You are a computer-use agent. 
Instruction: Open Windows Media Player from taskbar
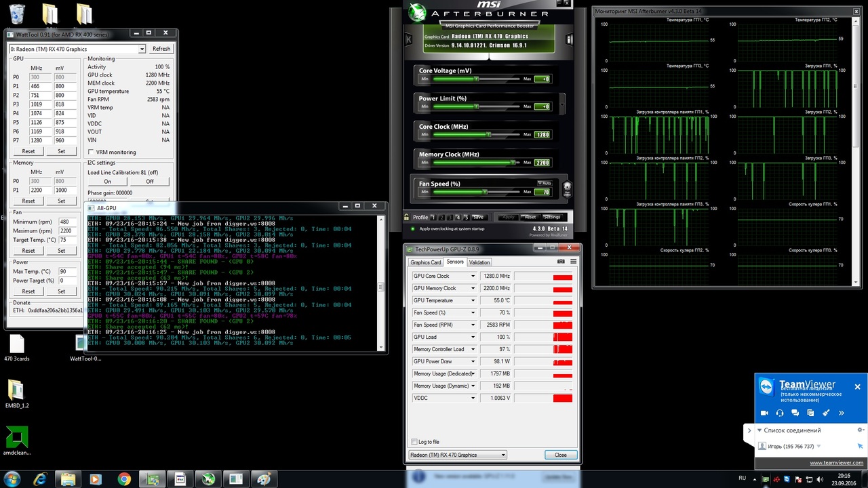point(96,479)
